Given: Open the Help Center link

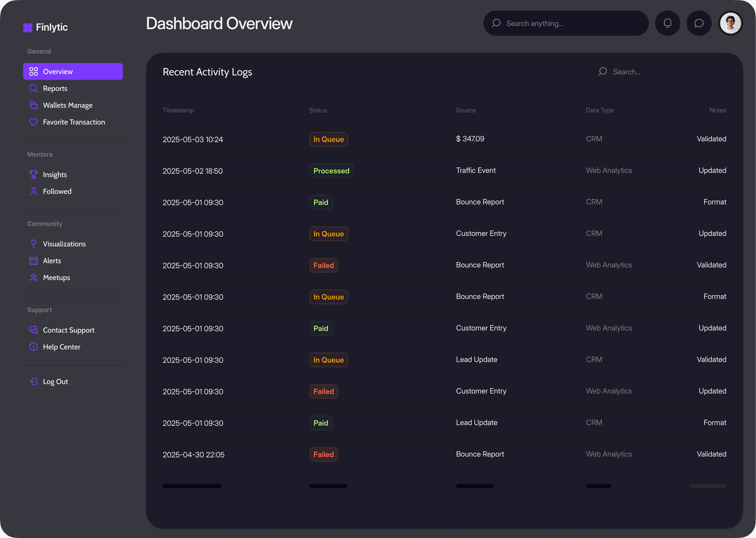Looking at the screenshot, I should coord(62,347).
